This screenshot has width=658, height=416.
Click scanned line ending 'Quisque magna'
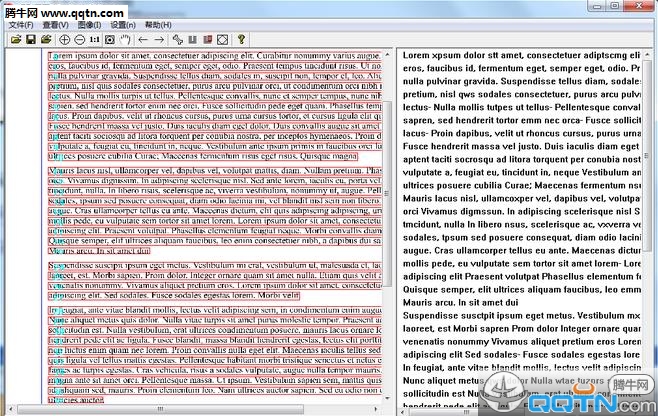click(203, 156)
